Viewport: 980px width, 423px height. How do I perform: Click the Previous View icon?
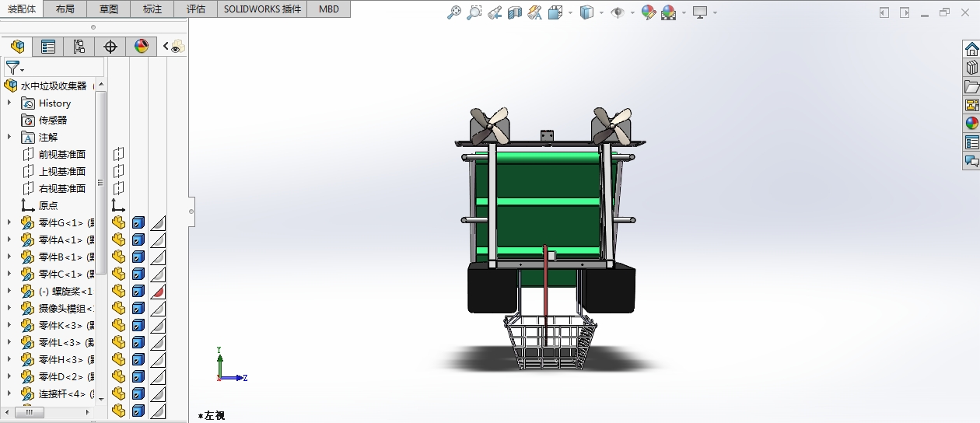point(495,12)
